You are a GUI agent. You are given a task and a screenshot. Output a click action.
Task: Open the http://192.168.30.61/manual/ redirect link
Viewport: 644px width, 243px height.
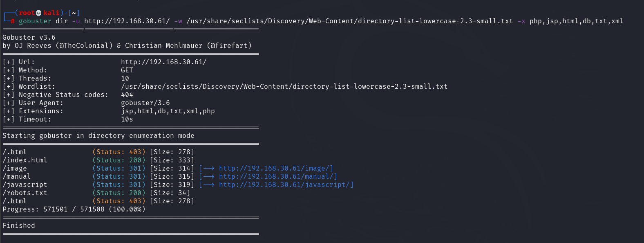[x=278, y=176]
